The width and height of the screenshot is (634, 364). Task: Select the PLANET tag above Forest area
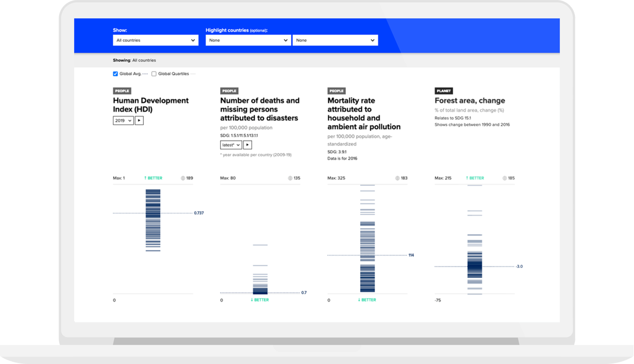[444, 91]
